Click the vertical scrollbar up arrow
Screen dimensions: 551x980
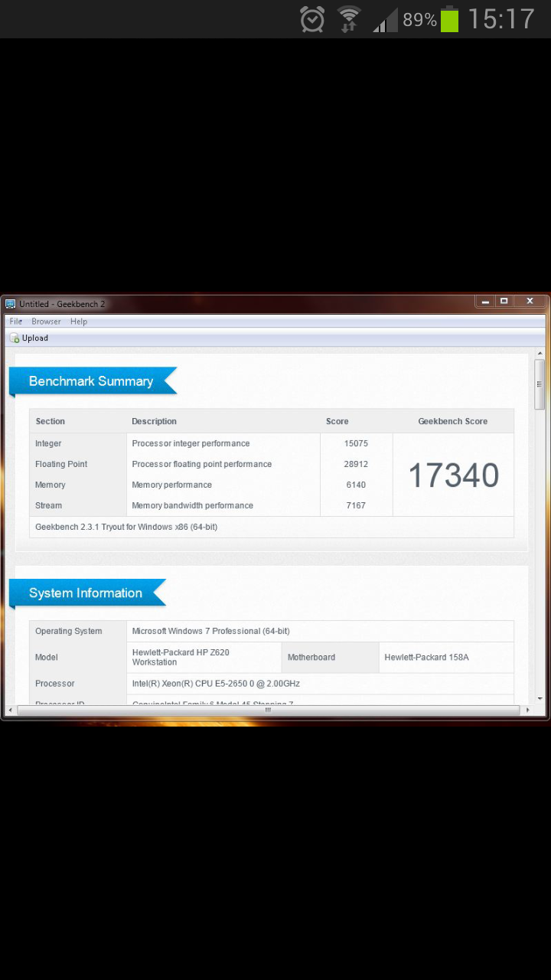point(540,354)
